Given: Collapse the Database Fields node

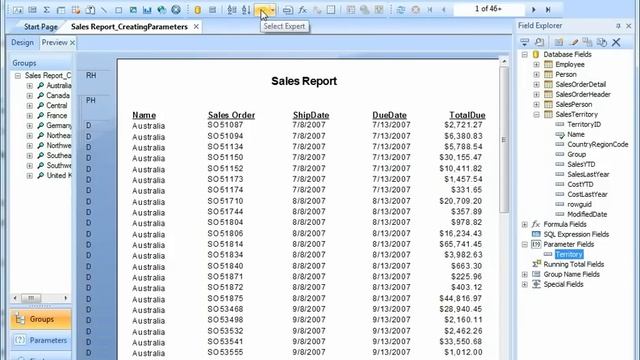Looking at the screenshot, I should tap(525, 54).
